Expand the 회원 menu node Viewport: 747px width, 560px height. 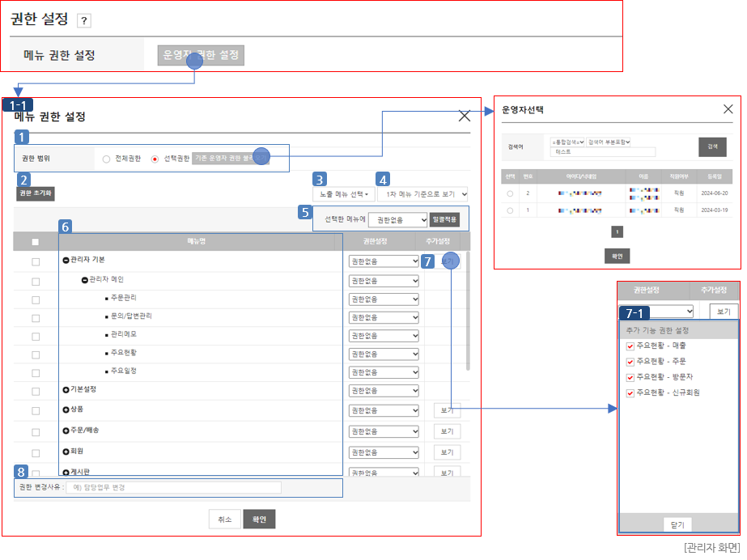point(66,451)
